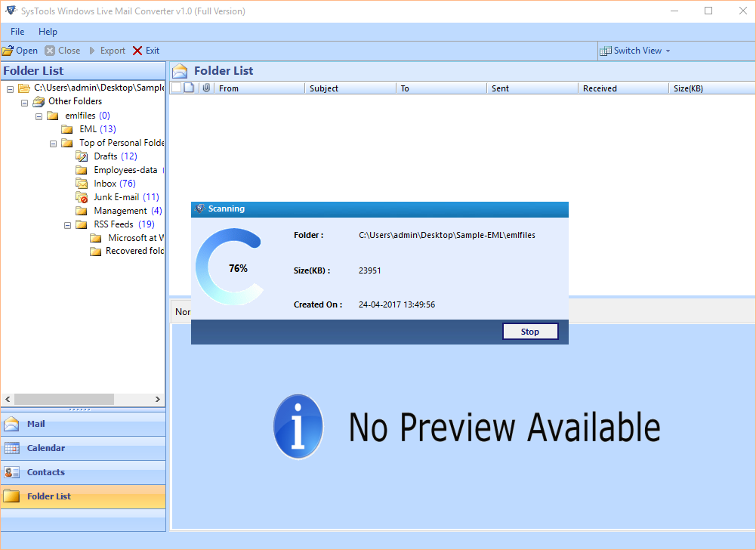Switch to the Folder List pane
This screenshot has width=756, height=550.
(83, 496)
